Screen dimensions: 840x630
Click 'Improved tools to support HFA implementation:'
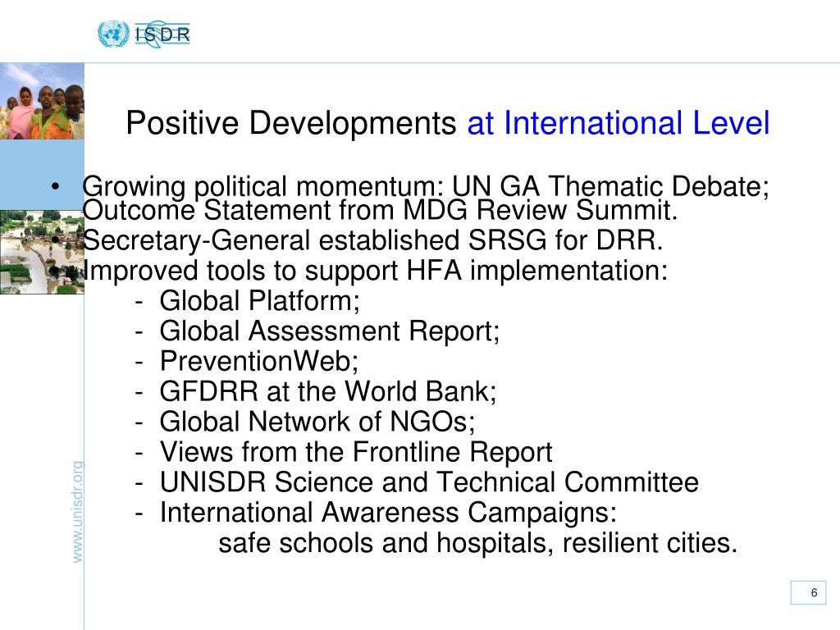pyautogui.click(x=375, y=271)
